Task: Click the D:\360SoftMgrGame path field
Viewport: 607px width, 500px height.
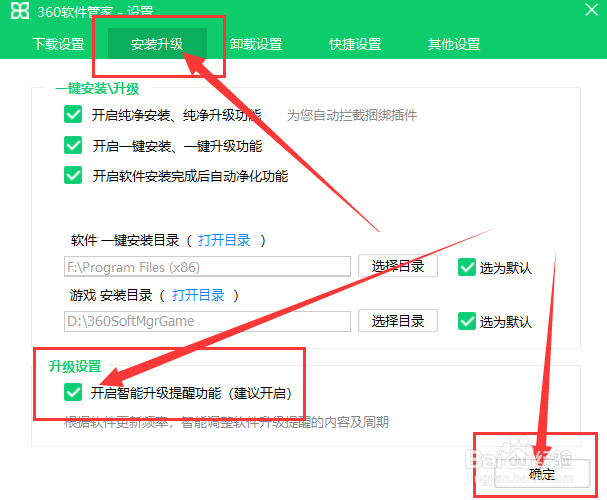Action: [207, 321]
